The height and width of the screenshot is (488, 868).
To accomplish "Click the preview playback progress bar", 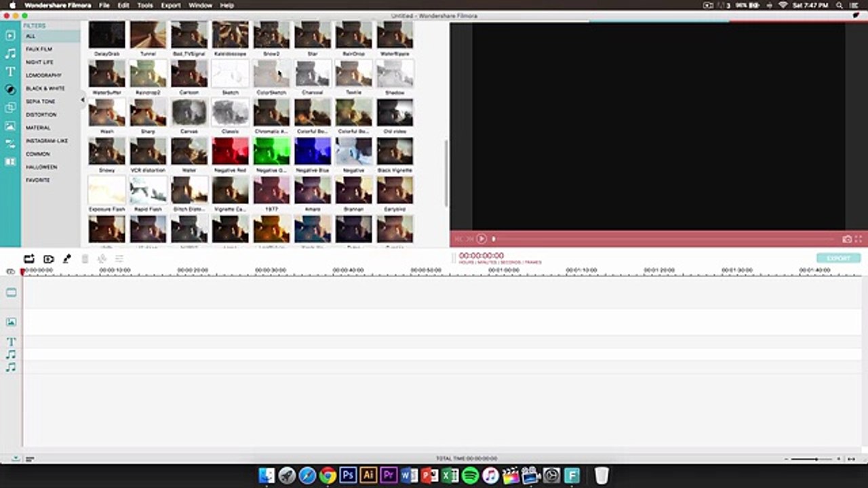I will click(663, 239).
